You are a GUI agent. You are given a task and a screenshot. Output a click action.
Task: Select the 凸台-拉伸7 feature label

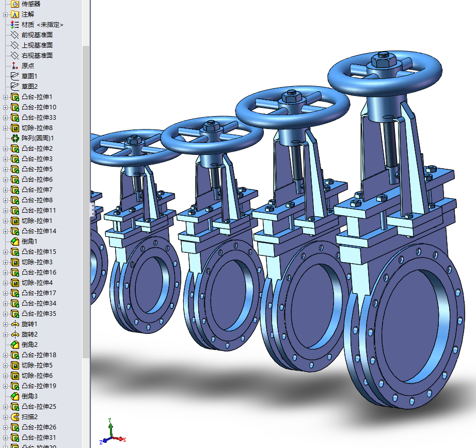coord(37,190)
